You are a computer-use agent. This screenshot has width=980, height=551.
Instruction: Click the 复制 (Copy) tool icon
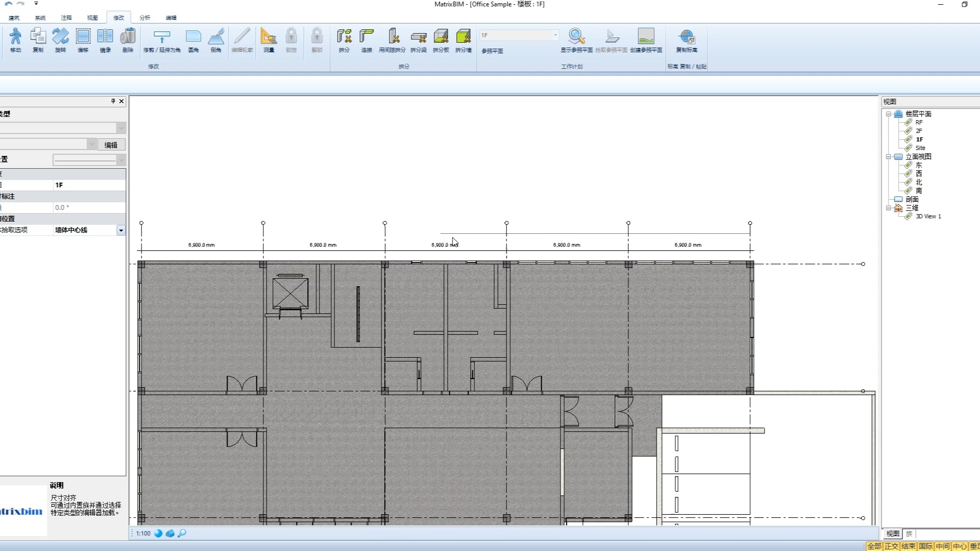[x=38, y=40]
